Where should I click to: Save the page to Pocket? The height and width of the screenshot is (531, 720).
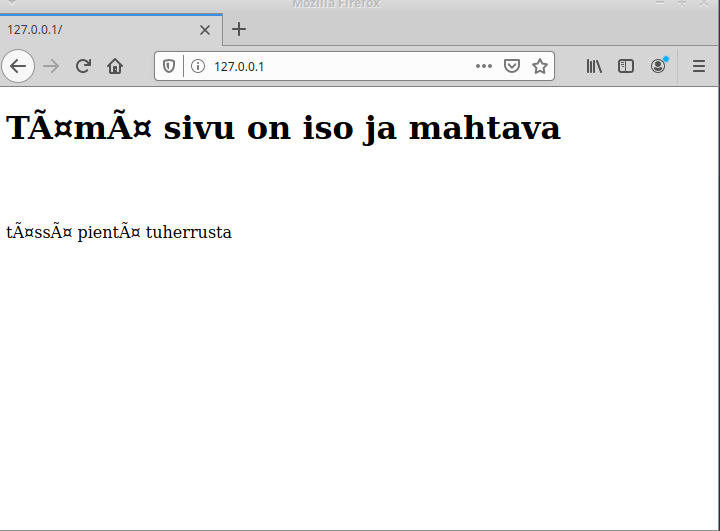point(511,66)
